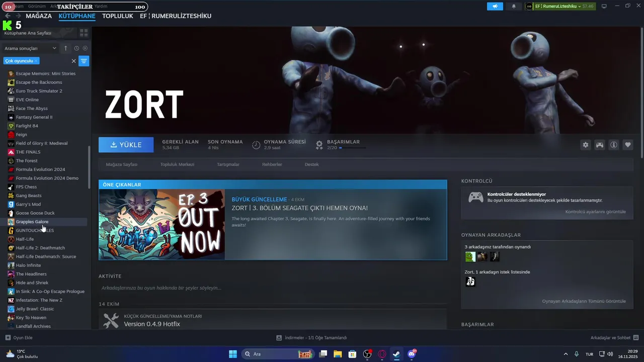Click the YÜKLE install button
The image size is (644, 362).
[x=126, y=145]
